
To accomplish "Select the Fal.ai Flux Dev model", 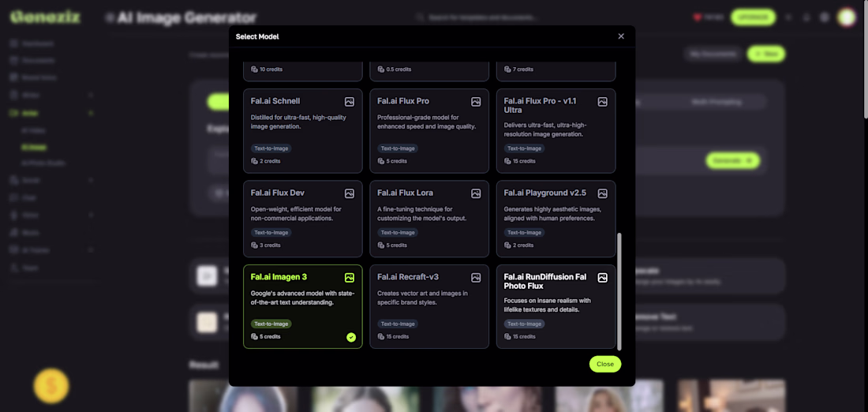I will 303,219.
